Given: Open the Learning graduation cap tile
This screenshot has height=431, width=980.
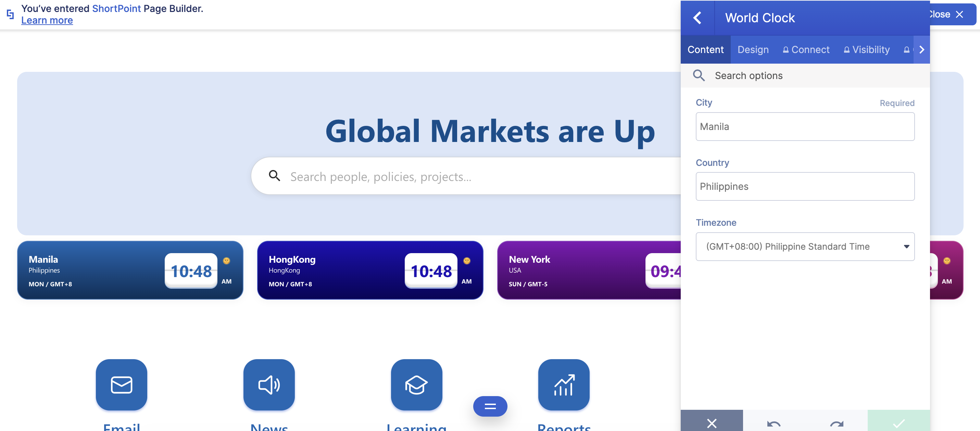Looking at the screenshot, I should pyautogui.click(x=416, y=384).
